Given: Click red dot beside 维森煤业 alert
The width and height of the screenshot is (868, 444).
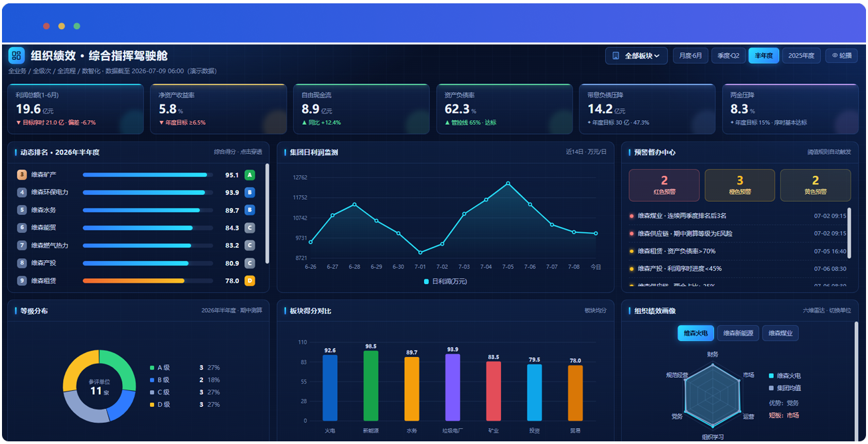Looking at the screenshot, I should click(631, 216).
